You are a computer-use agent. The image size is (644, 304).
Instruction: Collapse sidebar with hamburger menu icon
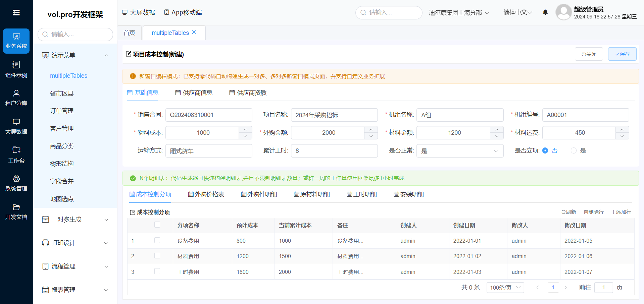tap(16, 13)
